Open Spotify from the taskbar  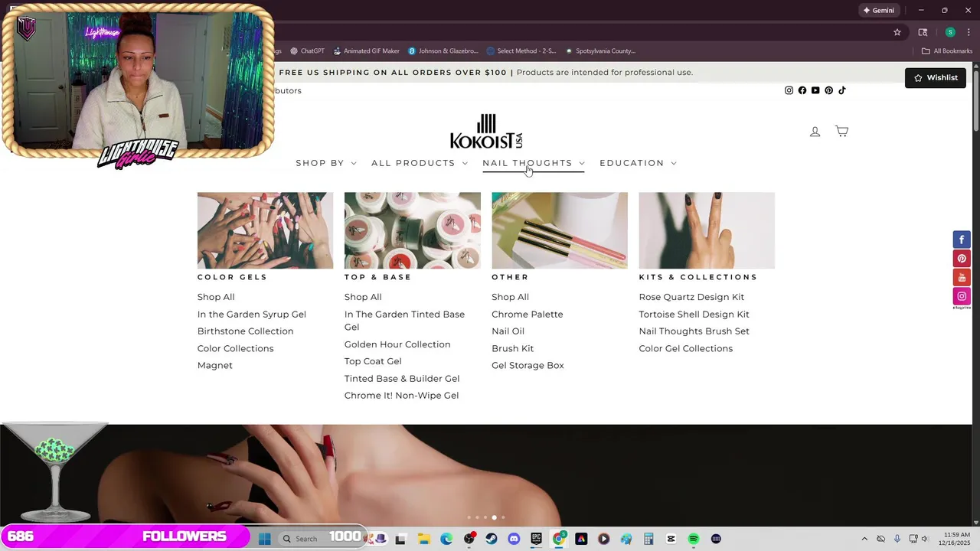point(694,539)
